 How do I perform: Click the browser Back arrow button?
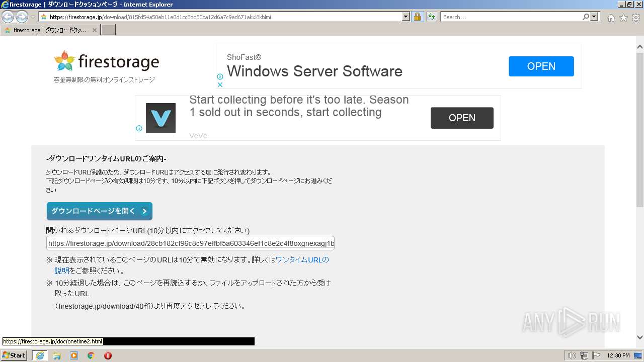[x=8, y=17]
